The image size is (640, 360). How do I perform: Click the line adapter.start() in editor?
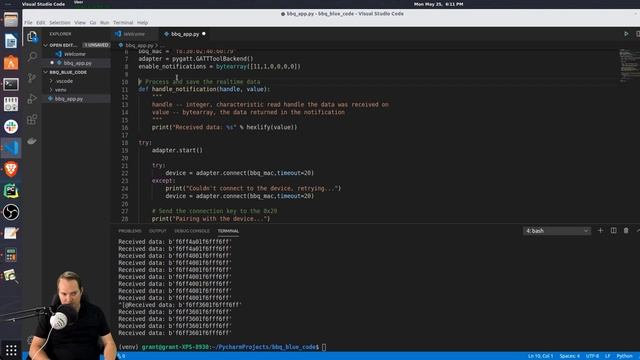[x=177, y=150]
